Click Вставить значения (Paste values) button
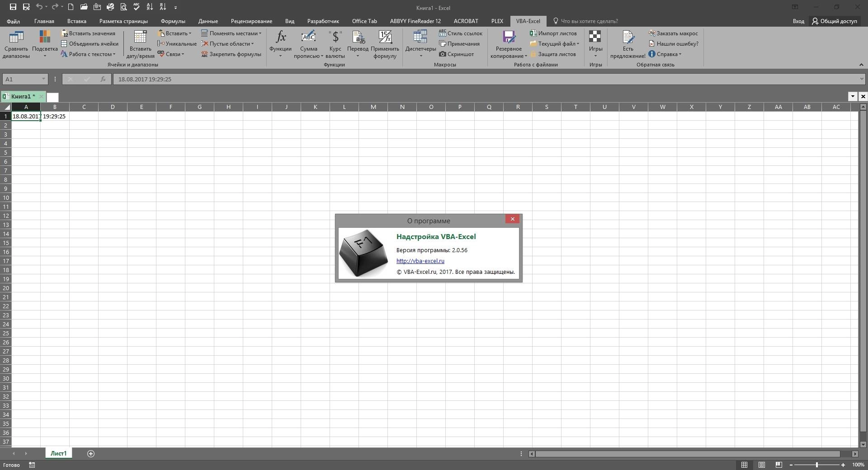The height and width of the screenshot is (470, 868). click(x=89, y=33)
